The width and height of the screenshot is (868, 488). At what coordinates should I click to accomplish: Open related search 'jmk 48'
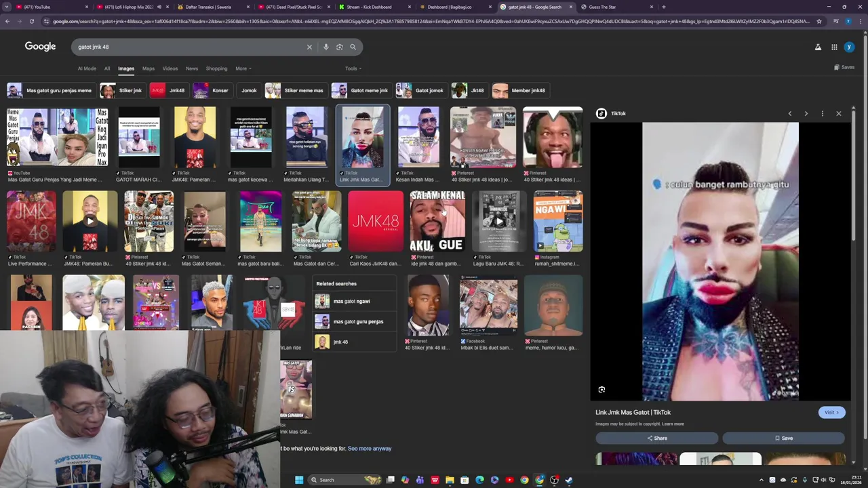click(355, 342)
